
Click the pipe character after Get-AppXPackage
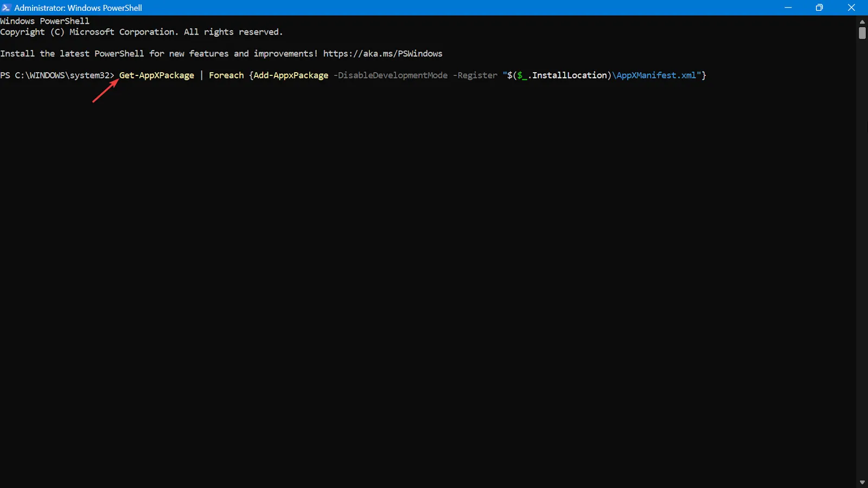point(201,75)
